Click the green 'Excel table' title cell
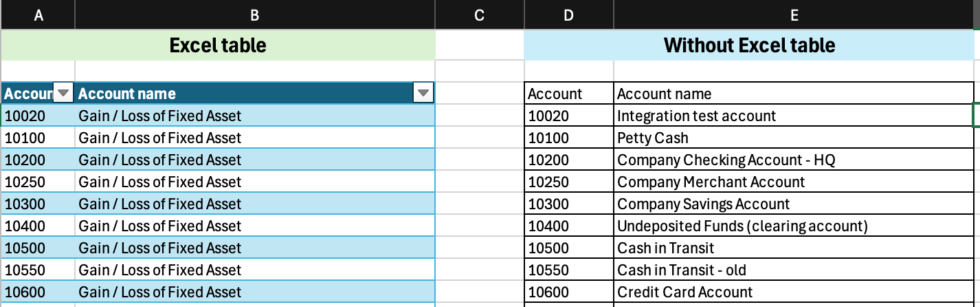 coord(218,45)
